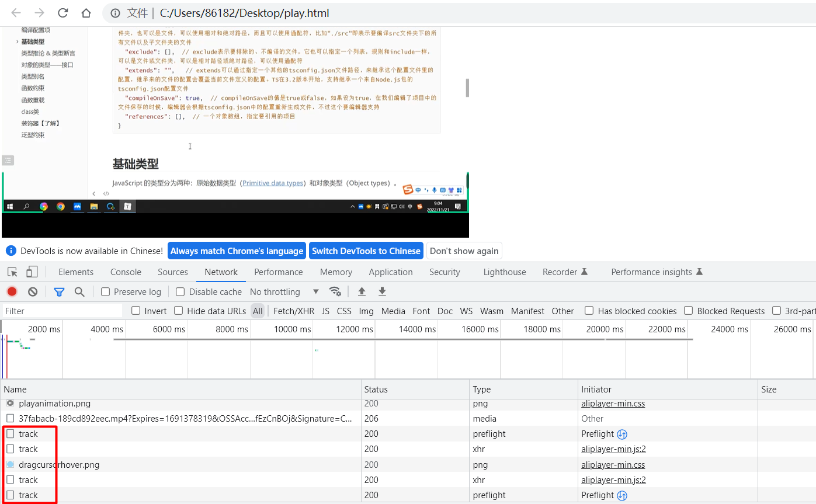
Task: Open the Performance tab
Action: pyautogui.click(x=279, y=272)
